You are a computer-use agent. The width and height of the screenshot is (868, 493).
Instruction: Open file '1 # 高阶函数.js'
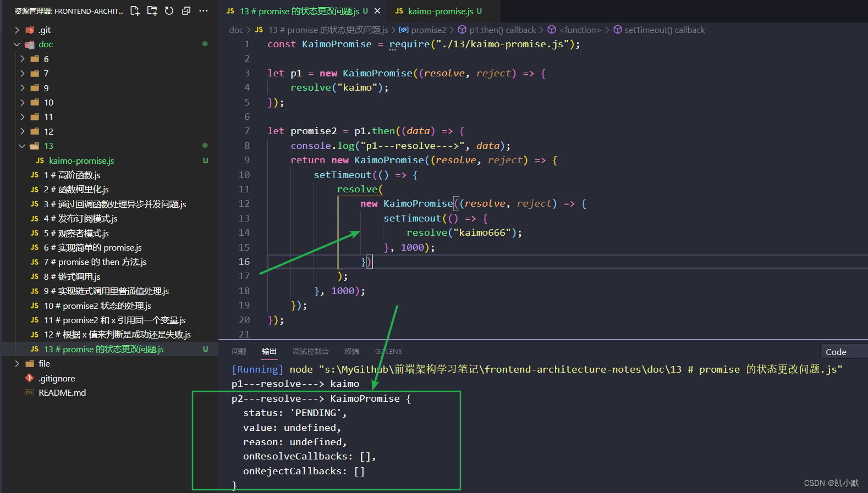(x=72, y=175)
